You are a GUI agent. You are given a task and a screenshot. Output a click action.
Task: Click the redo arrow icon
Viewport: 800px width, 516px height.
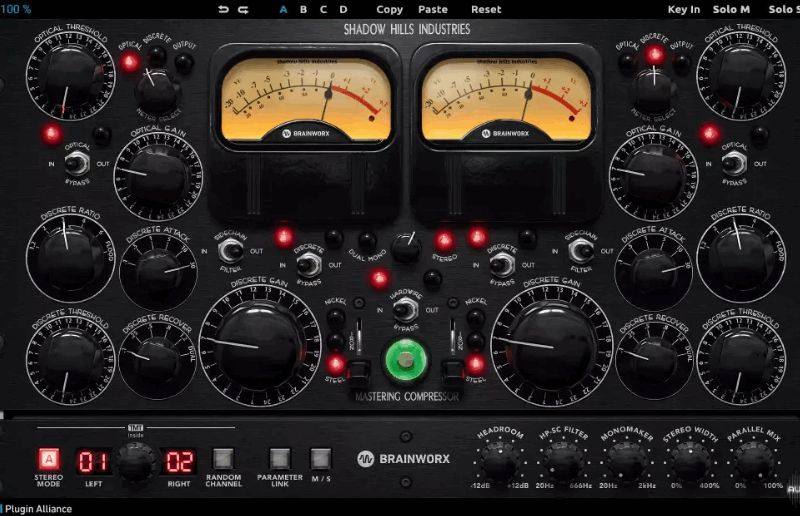243,9
